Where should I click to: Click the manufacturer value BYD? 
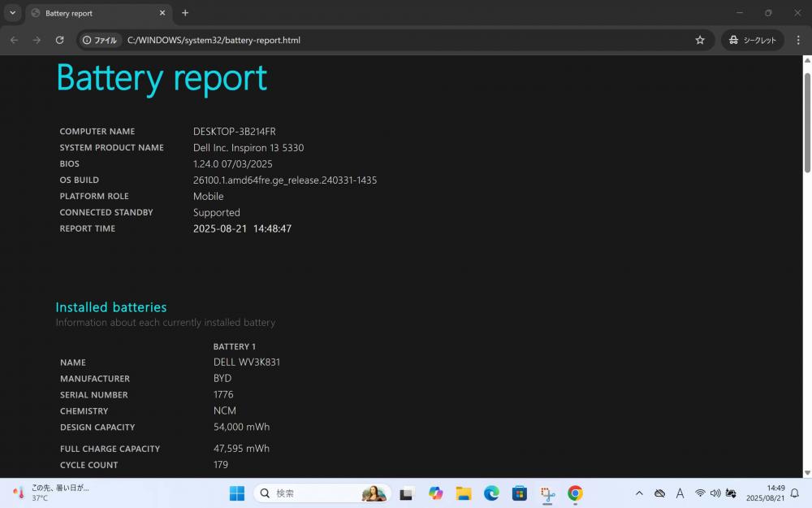click(x=222, y=378)
